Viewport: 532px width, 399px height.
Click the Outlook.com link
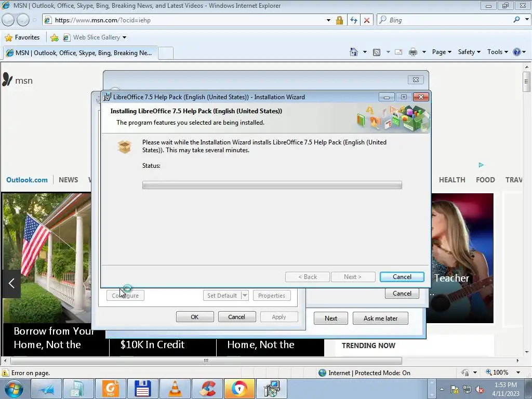(27, 180)
